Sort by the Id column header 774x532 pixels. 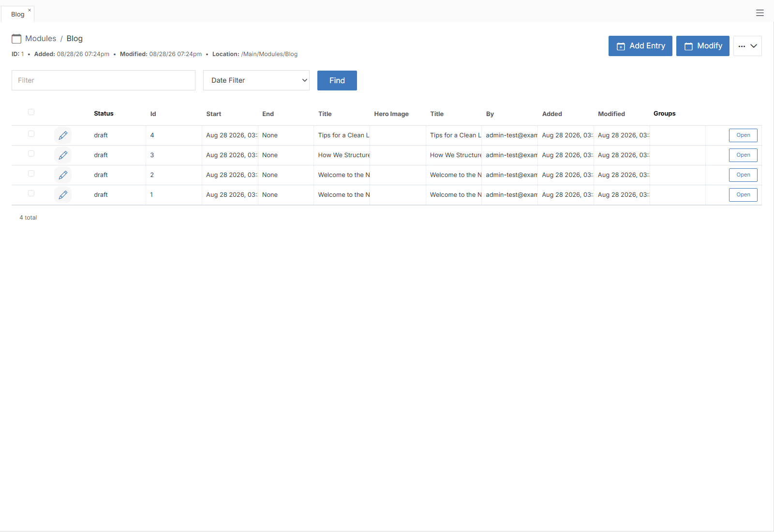coord(153,114)
